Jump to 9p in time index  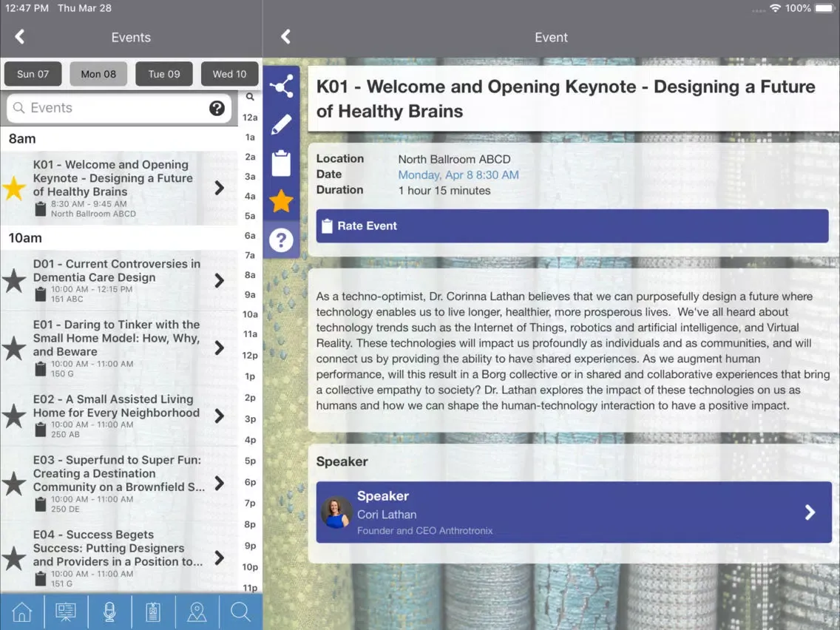coord(250,546)
